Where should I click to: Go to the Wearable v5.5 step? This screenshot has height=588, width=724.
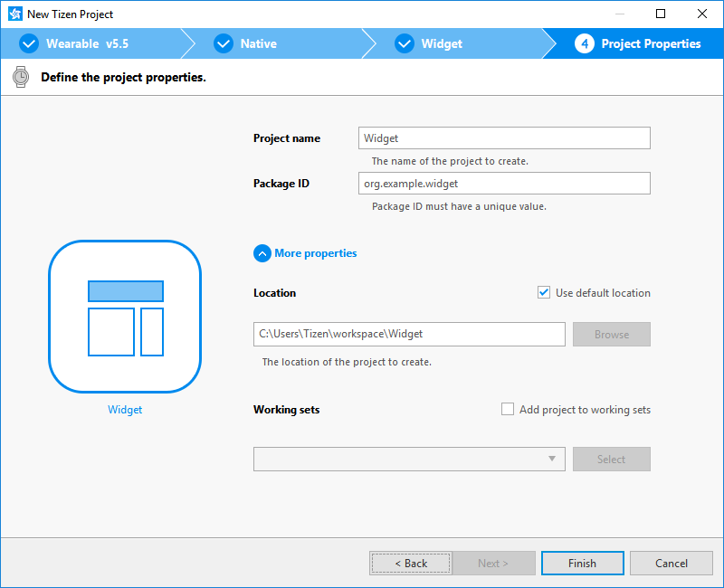tap(87, 43)
